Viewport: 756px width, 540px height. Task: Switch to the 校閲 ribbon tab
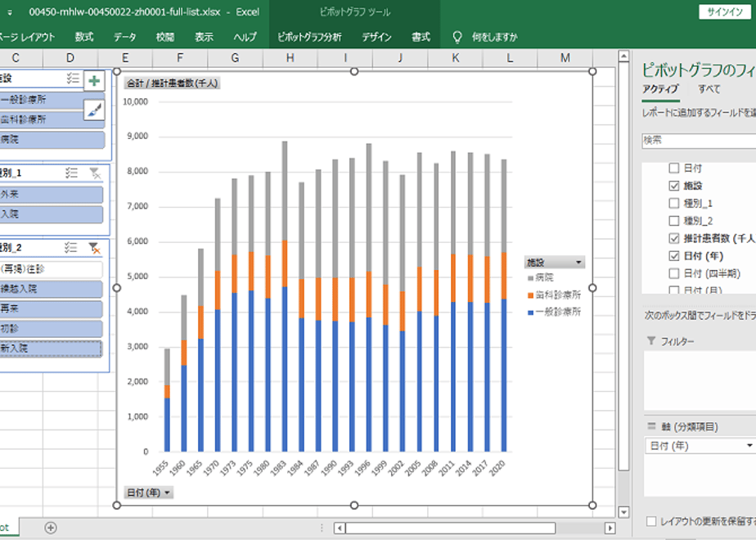(165, 37)
